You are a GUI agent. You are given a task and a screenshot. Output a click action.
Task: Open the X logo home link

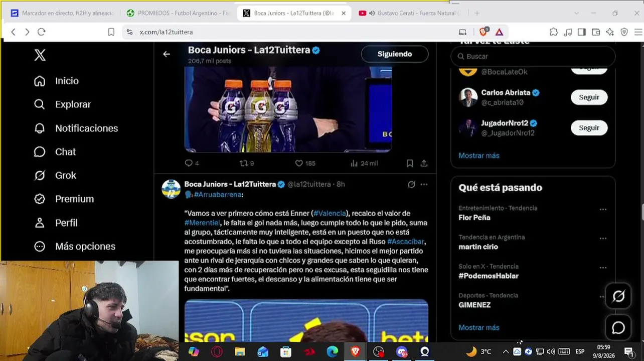(x=40, y=55)
